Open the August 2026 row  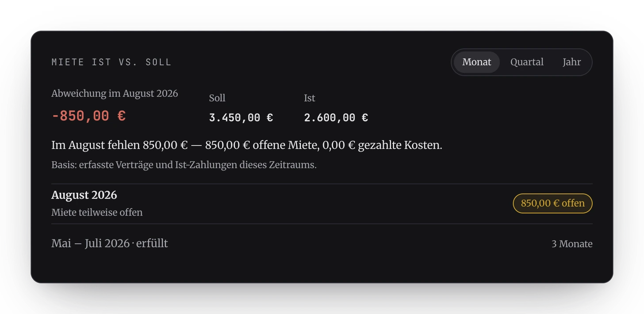pyautogui.click(x=322, y=204)
